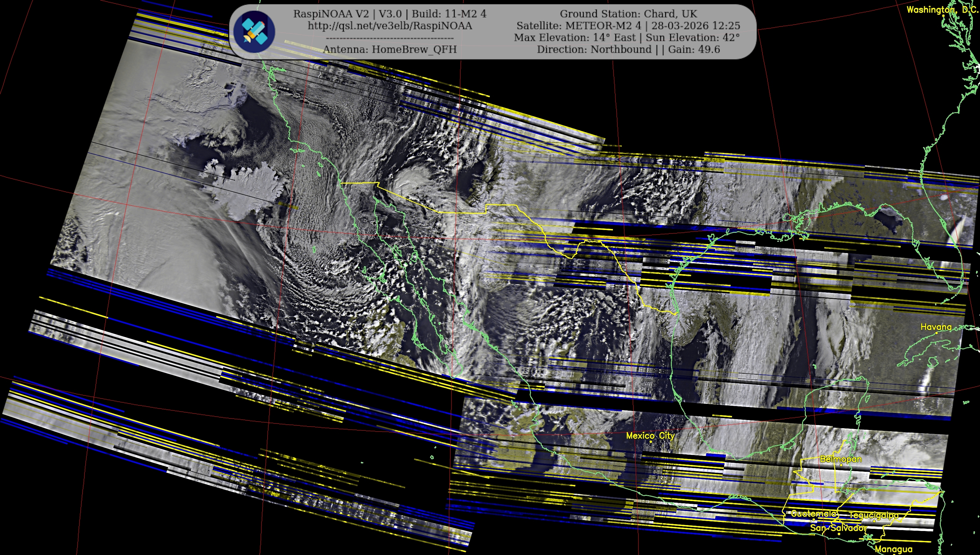Screen dimensions: 980x555
Task: Select the Mexico City label
Action: (650, 435)
